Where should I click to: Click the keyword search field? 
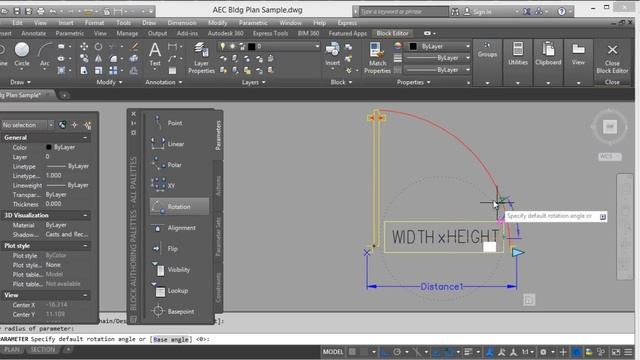pyautogui.click(x=403, y=11)
